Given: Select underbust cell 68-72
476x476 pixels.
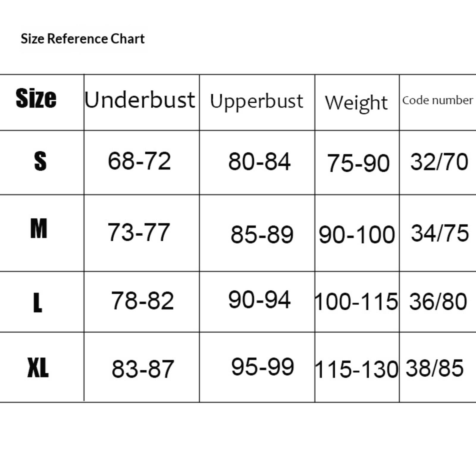Looking at the screenshot, I should click(139, 161).
